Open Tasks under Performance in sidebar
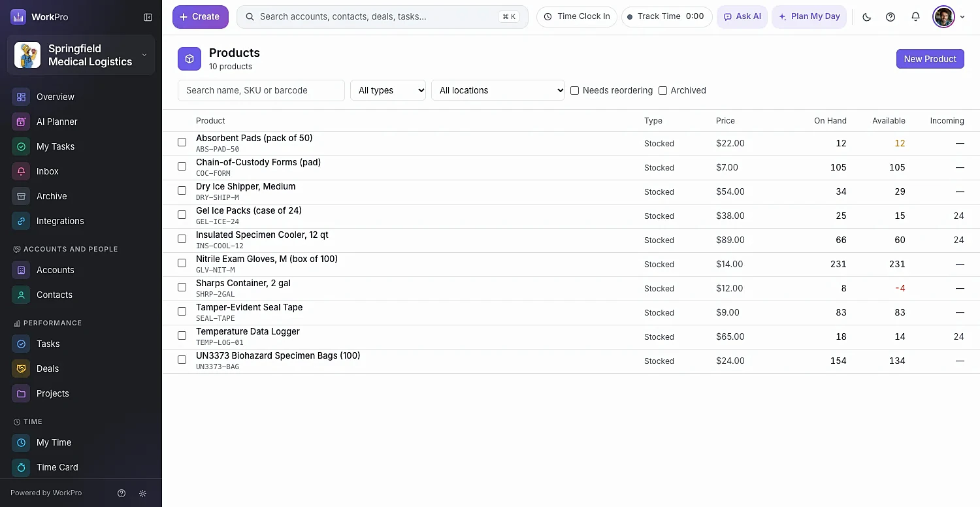Image resolution: width=980 pixels, height=507 pixels. click(x=81, y=344)
